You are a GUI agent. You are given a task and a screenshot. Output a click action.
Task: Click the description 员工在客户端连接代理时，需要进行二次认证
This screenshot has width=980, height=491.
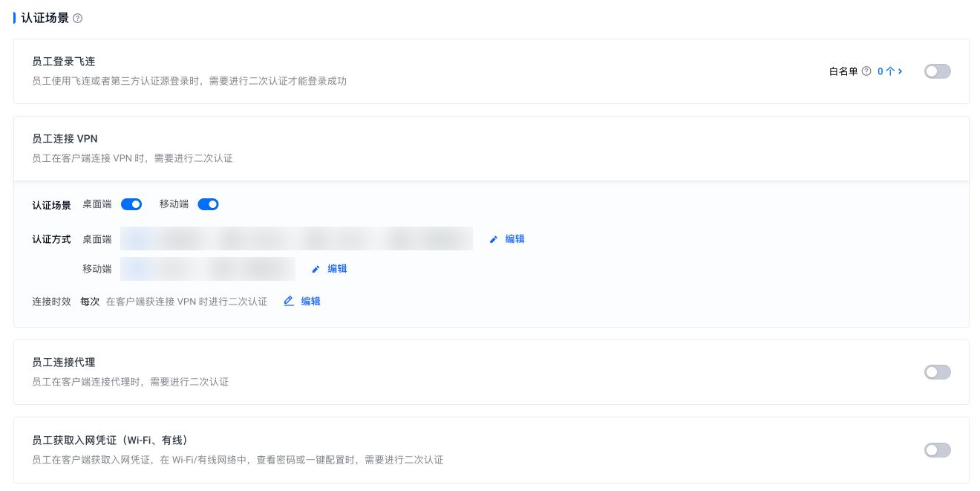[x=131, y=382]
